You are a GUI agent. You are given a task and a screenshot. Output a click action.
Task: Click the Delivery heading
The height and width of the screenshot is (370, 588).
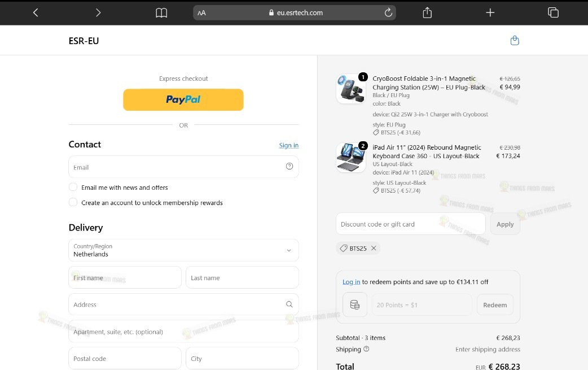(x=86, y=228)
